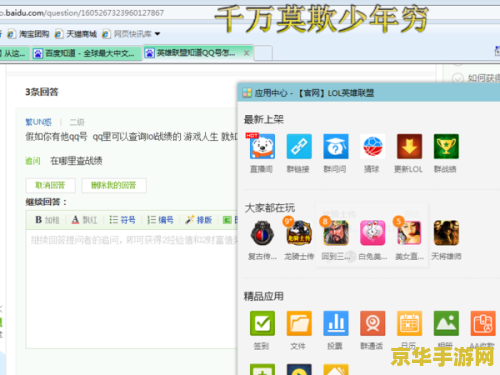
Task: Open the 签到 check-in app
Action: tap(263, 323)
